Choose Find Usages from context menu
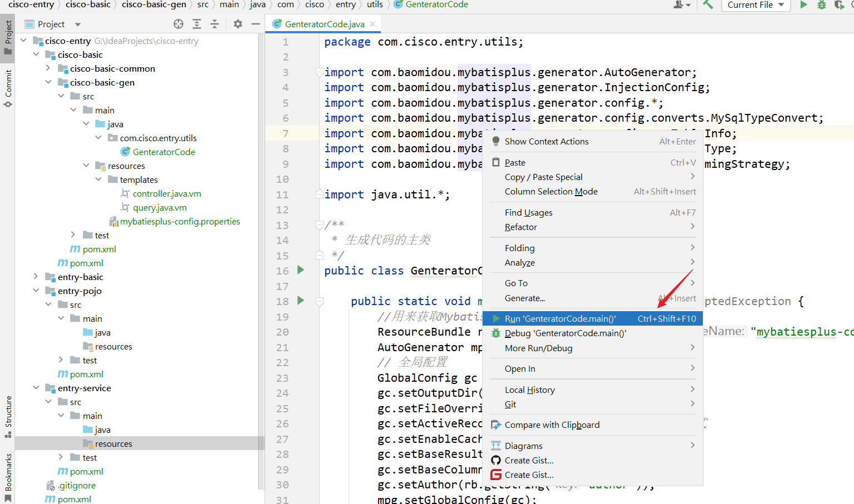Image resolution: width=854 pixels, height=504 pixels. (593, 213)
